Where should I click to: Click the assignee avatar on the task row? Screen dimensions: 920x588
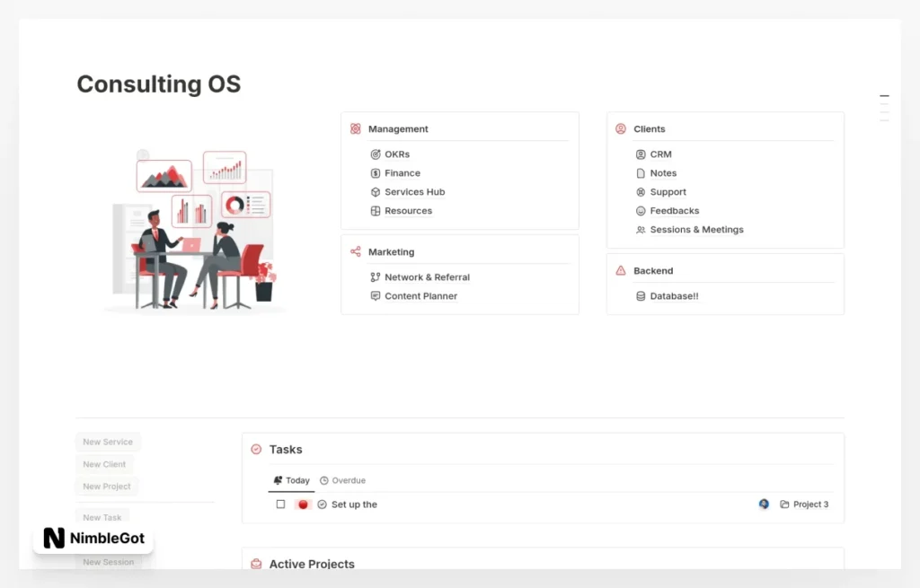tap(764, 505)
